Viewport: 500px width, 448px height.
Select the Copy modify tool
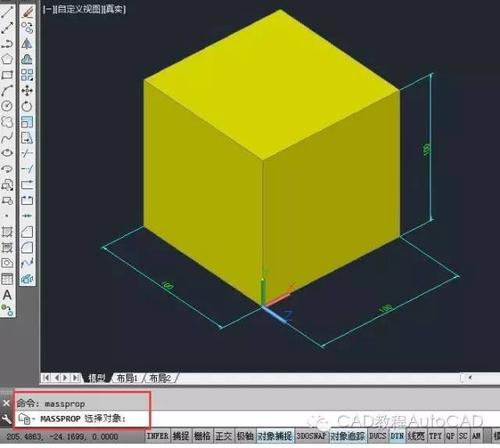click(x=27, y=28)
